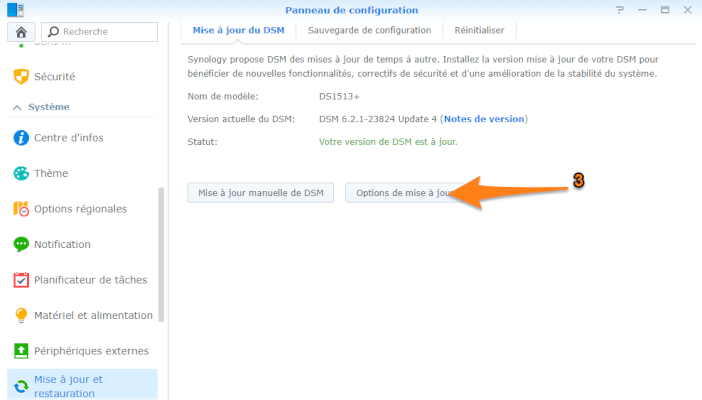Select Périphériques externes in the sidebar
Screen dimensions: 702x400
pyautogui.click(x=82, y=351)
